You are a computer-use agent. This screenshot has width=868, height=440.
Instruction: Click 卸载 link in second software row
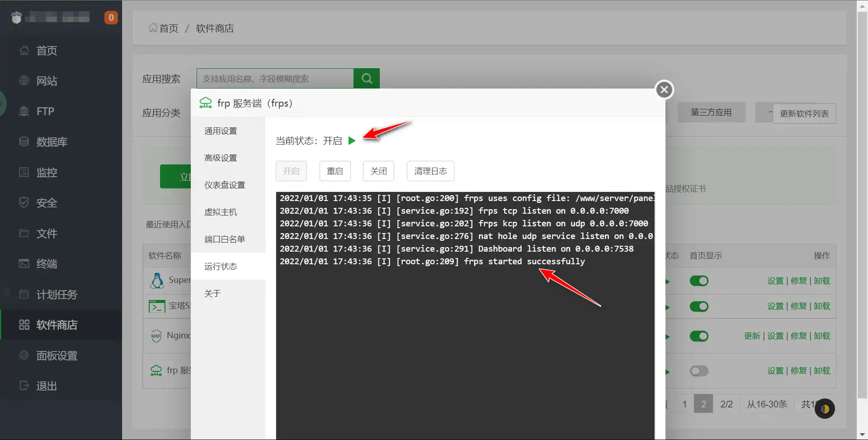pos(822,306)
